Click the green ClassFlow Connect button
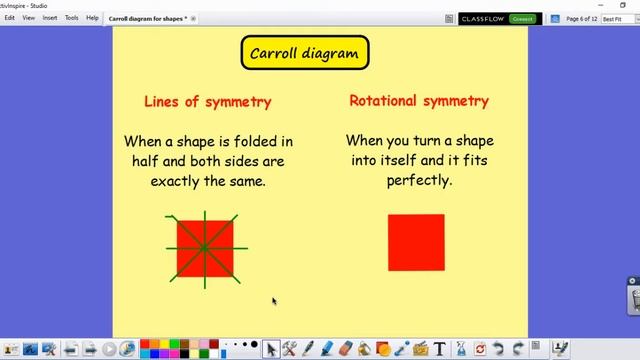 [522, 19]
